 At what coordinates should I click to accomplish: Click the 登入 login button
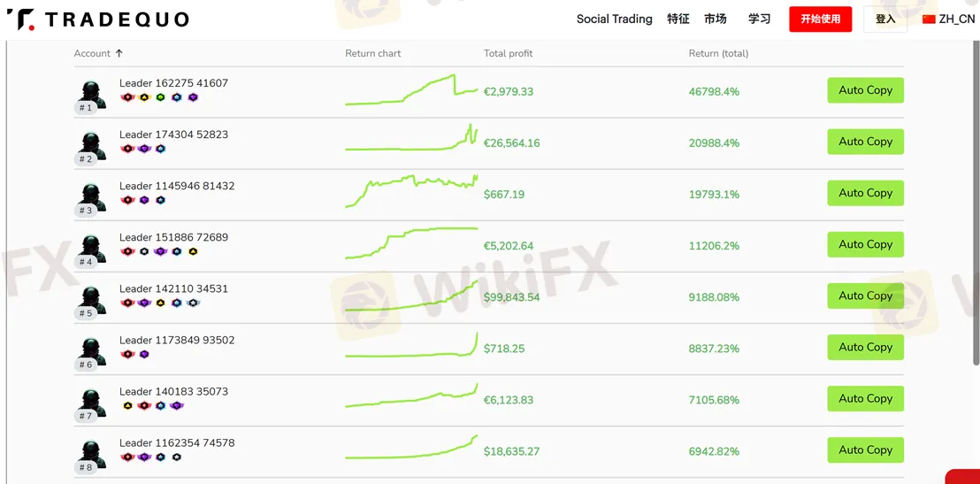tap(884, 19)
